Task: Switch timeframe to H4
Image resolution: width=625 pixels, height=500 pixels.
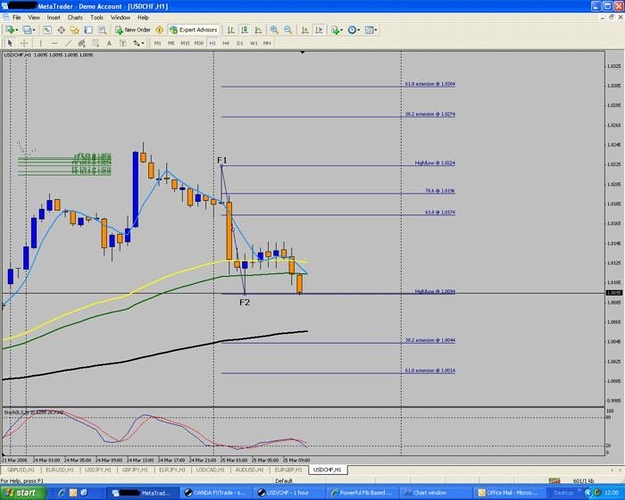Action: tap(226, 43)
